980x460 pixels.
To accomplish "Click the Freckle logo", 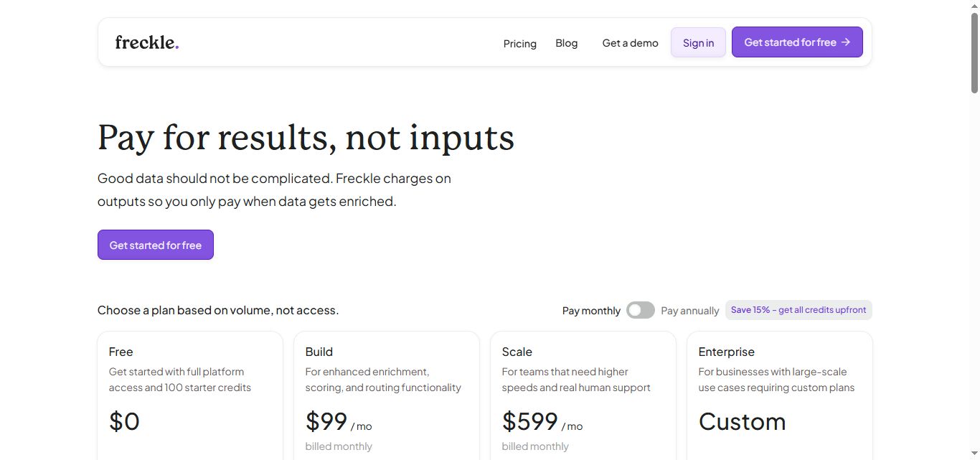I will click(146, 42).
